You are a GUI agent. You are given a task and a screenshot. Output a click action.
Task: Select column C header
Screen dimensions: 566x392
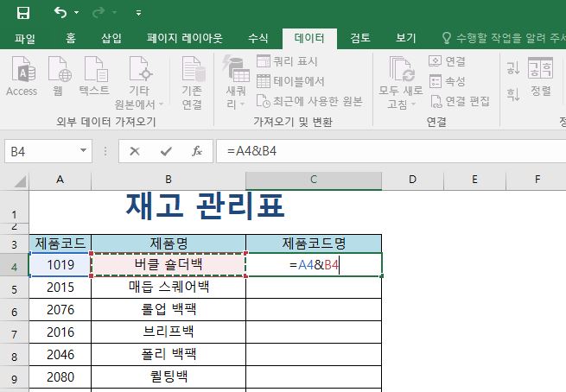[314, 180]
